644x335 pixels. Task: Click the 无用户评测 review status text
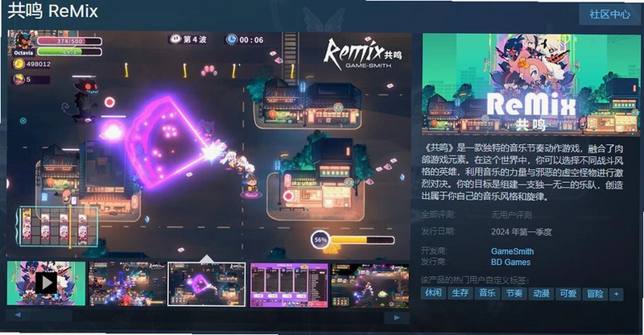pos(511,214)
